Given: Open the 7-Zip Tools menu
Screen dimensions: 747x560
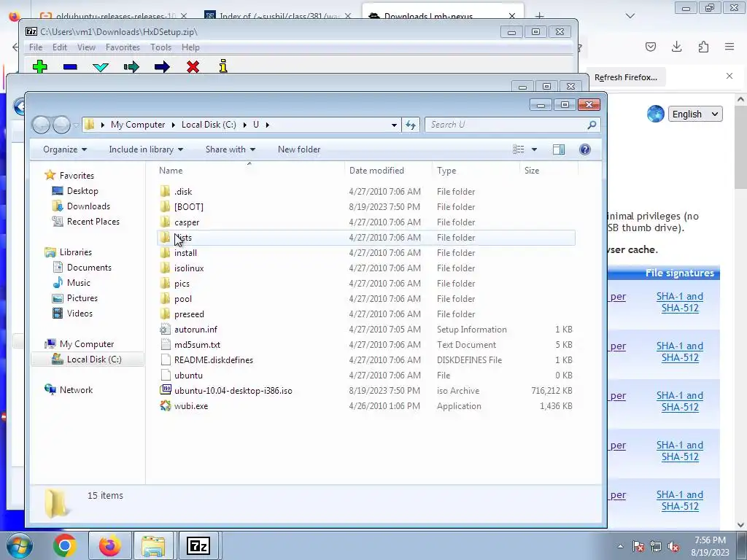Looking at the screenshot, I should pyautogui.click(x=160, y=47).
